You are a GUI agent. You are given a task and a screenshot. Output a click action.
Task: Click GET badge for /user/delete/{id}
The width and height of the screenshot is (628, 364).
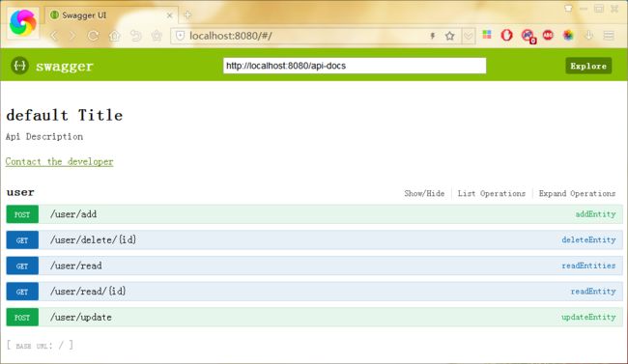coord(22,240)
